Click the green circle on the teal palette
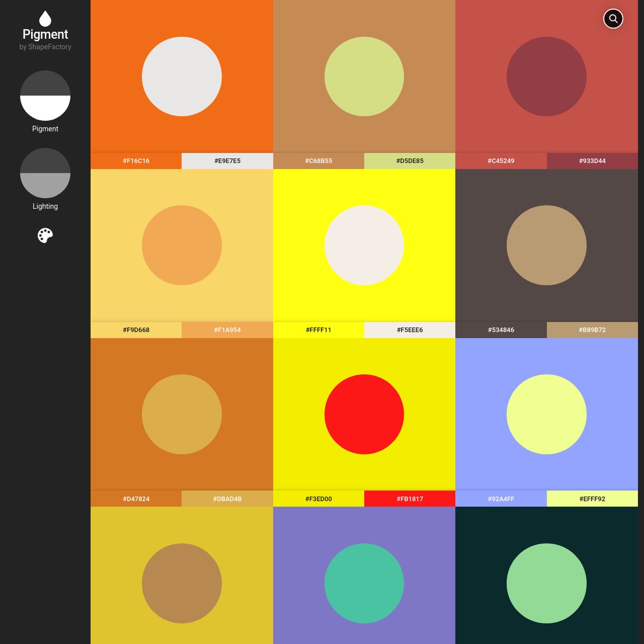This screenshot has width=644, height=644. [x=546, y=583]
